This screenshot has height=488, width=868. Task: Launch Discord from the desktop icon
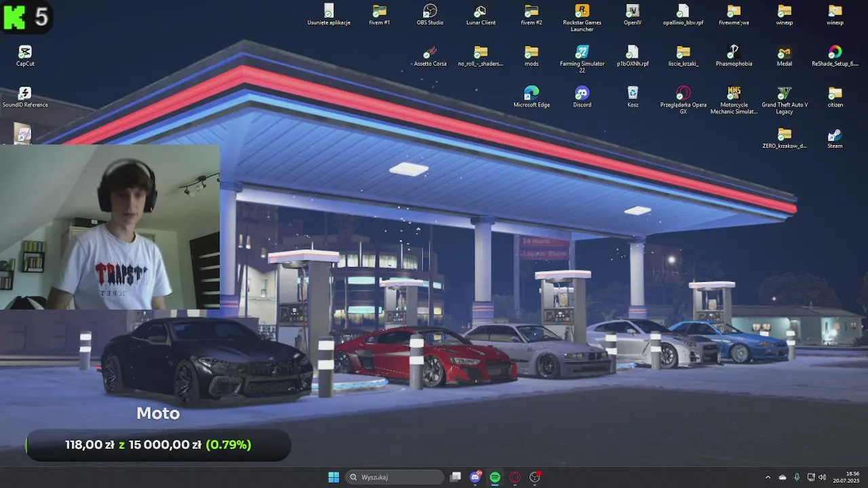[582, 98]
